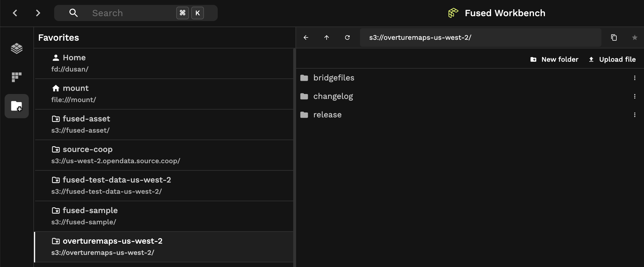Viewport: 644px width, 267px height.
Task: Click the Favorites list vertical scrollbar
Action: (294, 157)
